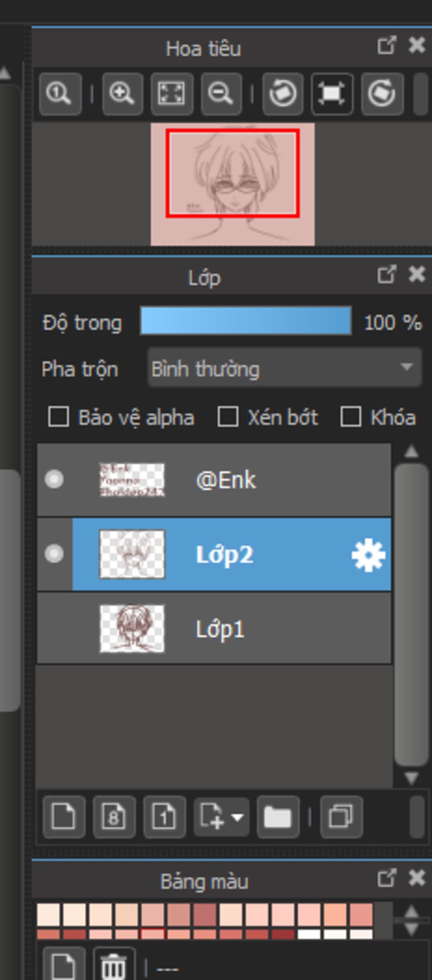The image size is (432, 980).
Task: Tick the Khóa lock checkbox
Action: tap(351, 417)
